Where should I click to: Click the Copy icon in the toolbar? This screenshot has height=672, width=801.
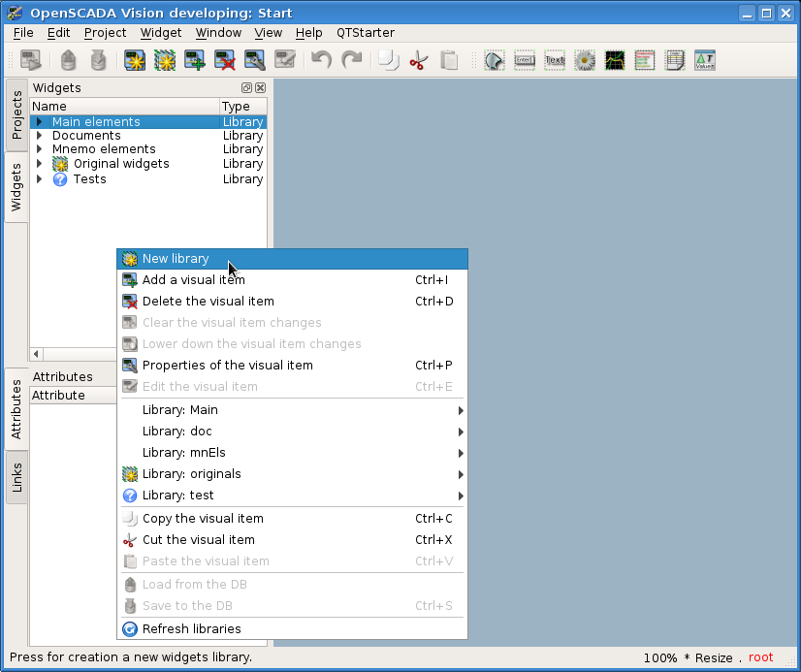tap(389, 60)
